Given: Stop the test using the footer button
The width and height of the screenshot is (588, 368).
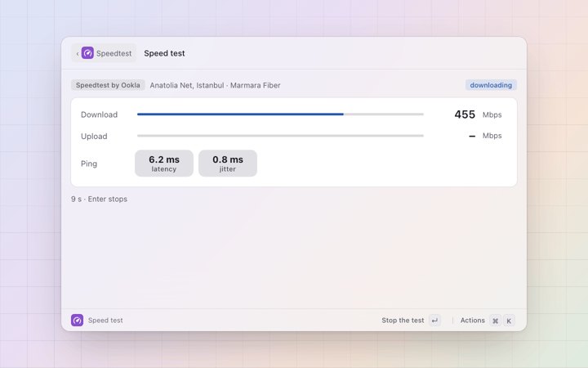Looking at the screenshot, I should [x=403, y=321].
